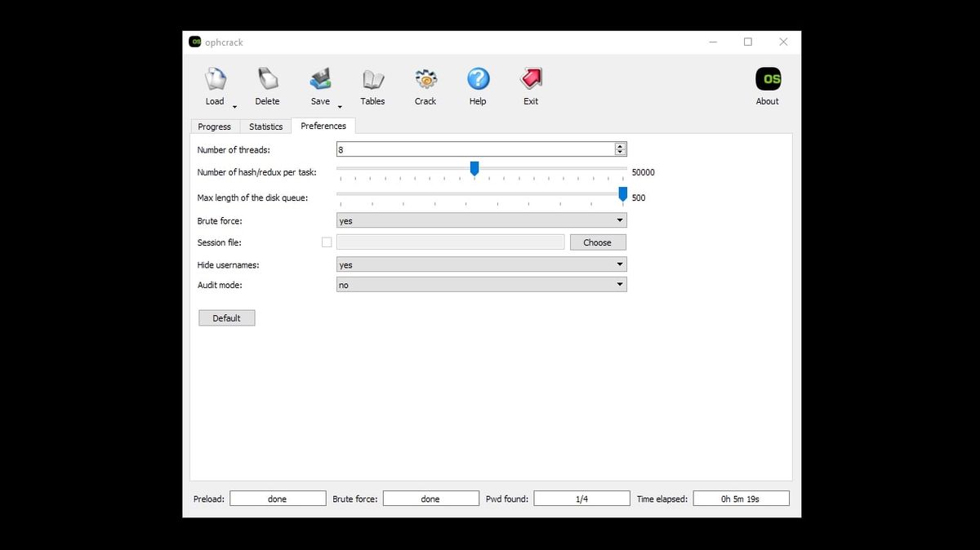Enable the Session file checkbox
This screenshot has width=980, height=550.
click(327, 242)
